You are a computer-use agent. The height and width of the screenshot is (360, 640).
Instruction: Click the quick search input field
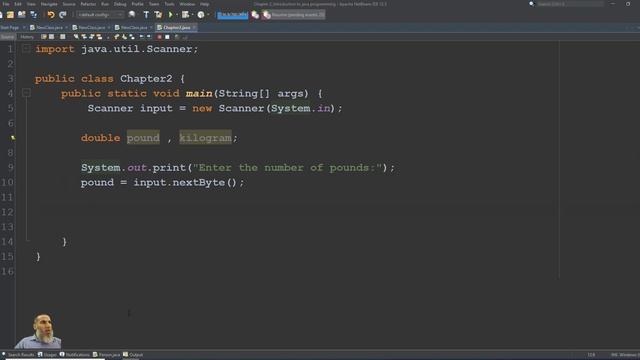569,4
